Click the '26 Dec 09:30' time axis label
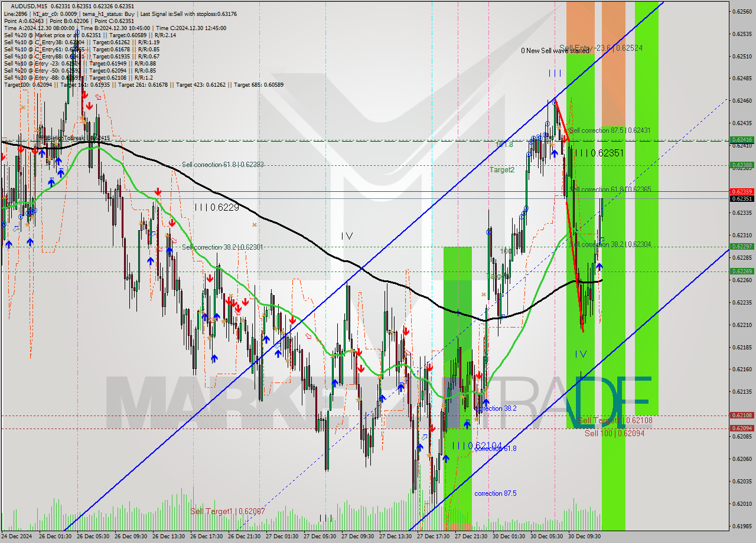Viewport: 756px width, 543px height. click(x=131, y=537)
